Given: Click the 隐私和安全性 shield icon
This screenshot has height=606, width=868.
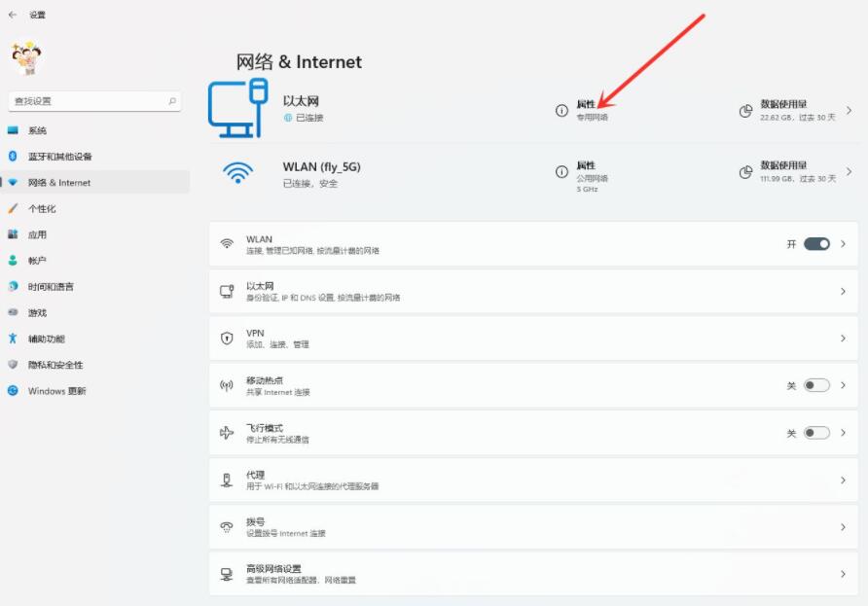Looking at the screenshot, I should (13, 364).
